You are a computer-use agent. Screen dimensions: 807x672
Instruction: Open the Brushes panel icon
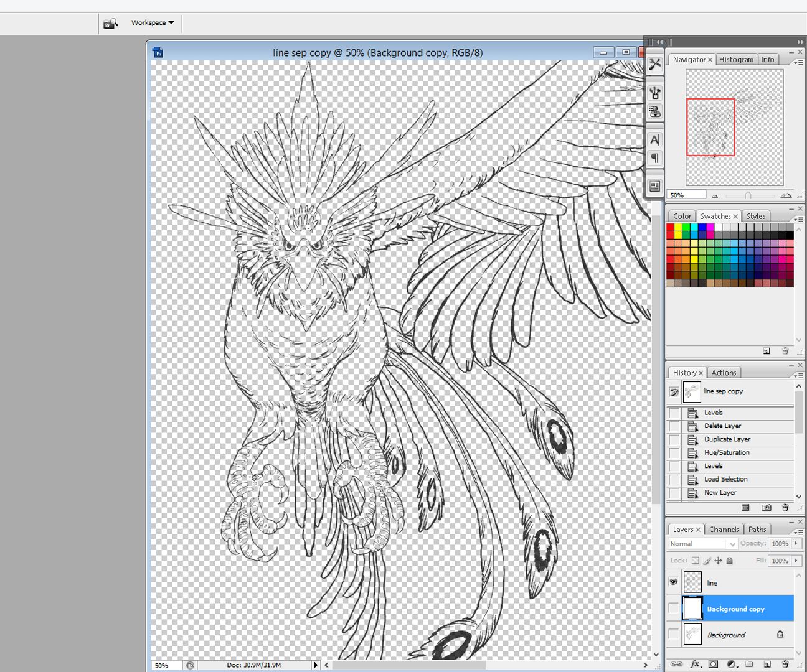tap(654, 93)
